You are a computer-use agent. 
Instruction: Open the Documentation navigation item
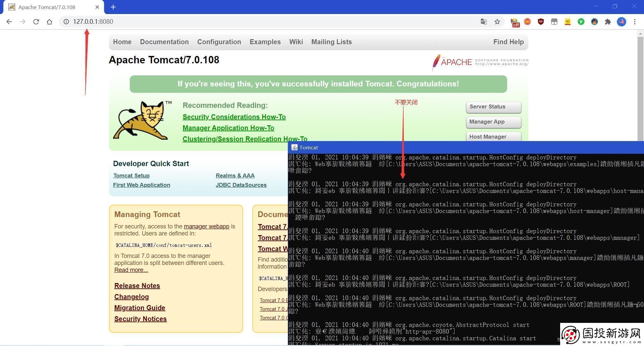[x=164, y=42]
